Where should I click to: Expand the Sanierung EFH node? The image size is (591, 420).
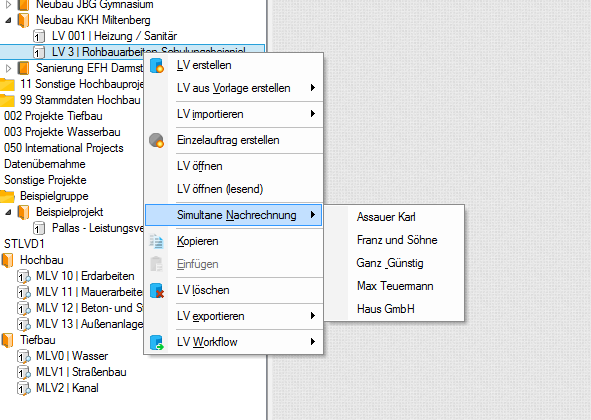[8, 68]
